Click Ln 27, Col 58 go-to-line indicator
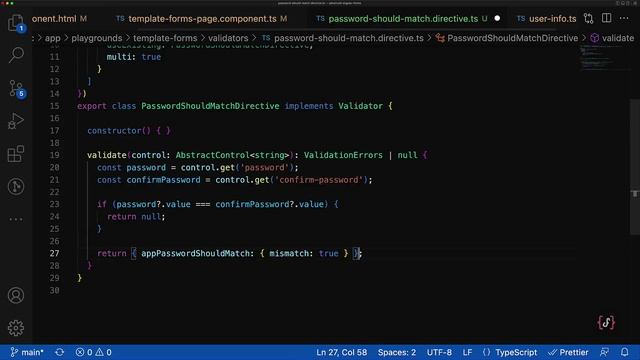The image size is (640, 360). point(342,352)
